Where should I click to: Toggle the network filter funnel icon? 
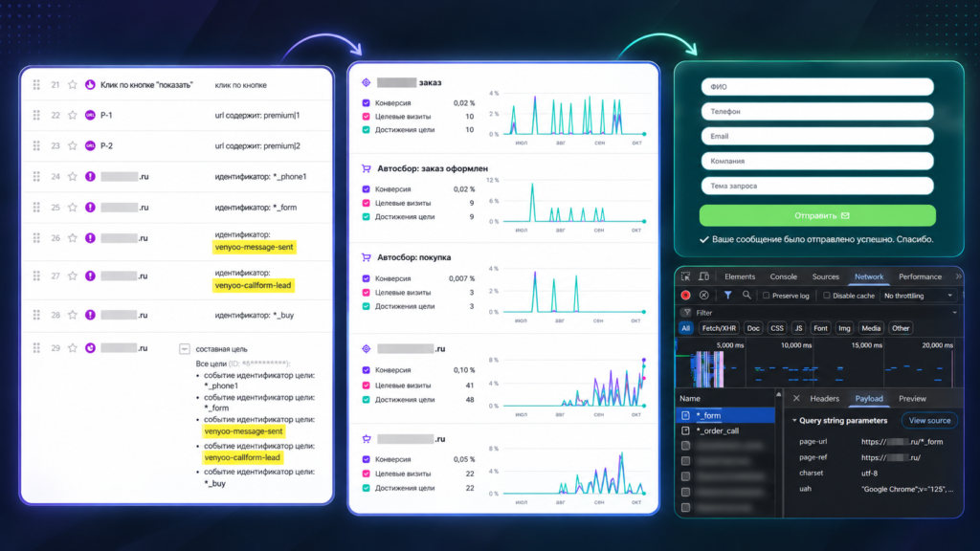coord(727,295)
